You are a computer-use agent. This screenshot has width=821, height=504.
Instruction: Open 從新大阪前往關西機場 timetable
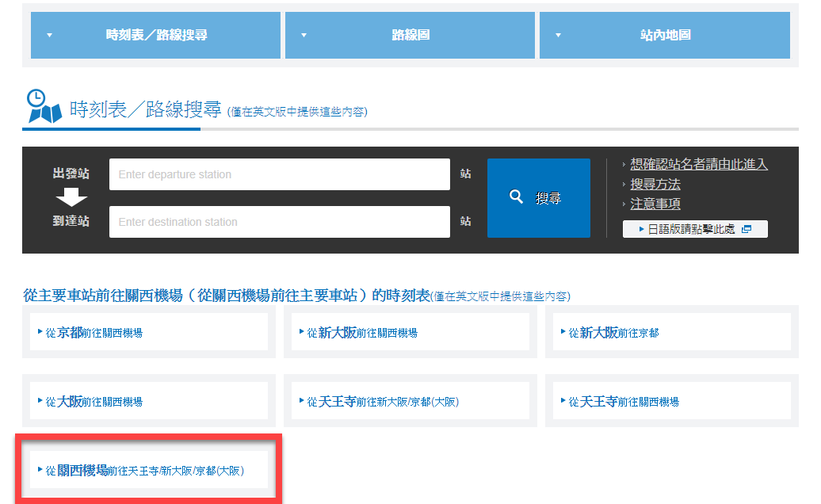point(410,332)
